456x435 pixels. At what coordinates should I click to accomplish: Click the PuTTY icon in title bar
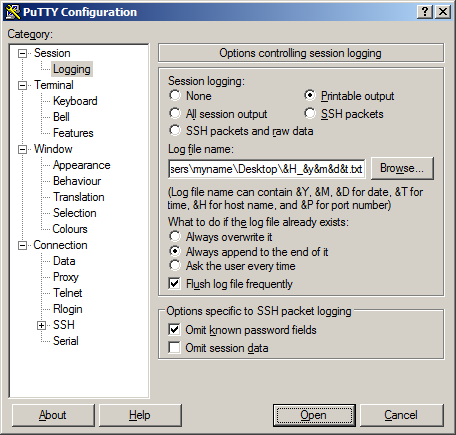pos(13,12)
